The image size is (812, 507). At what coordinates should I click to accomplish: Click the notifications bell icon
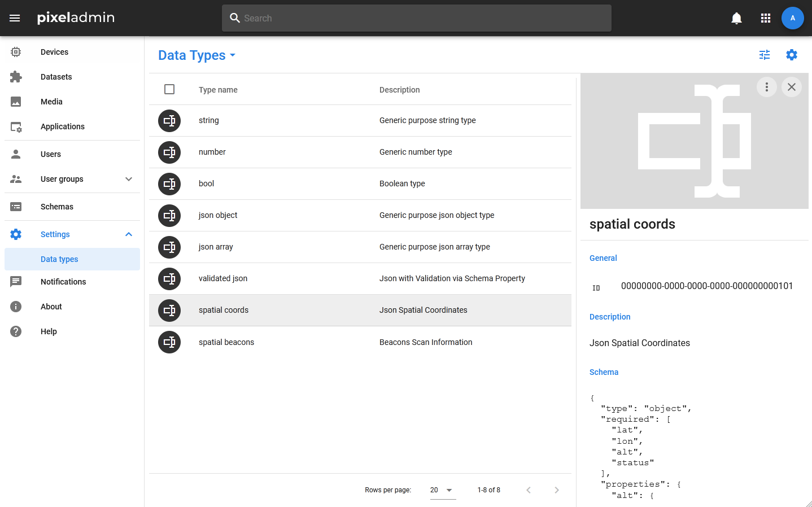click(736, 18)
